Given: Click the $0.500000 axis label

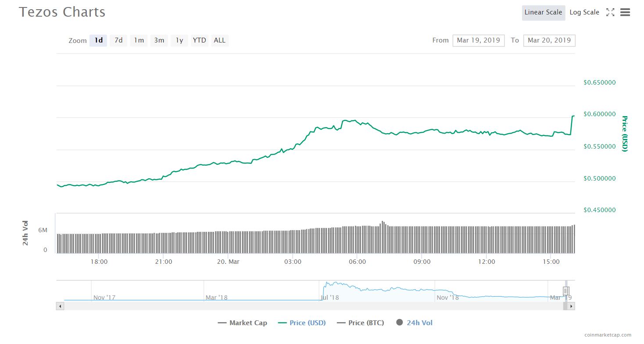Looking at the screenshot, I should (599, 178).
